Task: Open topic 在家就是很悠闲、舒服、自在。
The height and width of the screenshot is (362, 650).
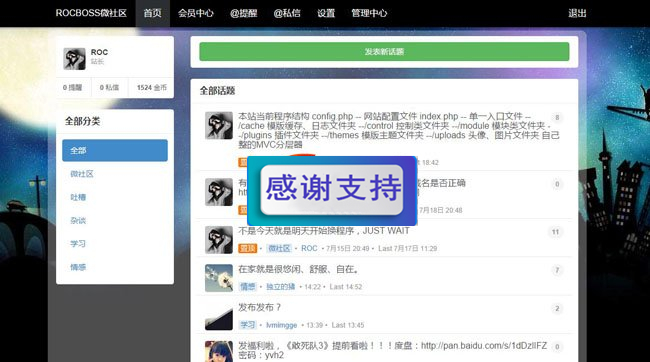Action: click(298, 270)
